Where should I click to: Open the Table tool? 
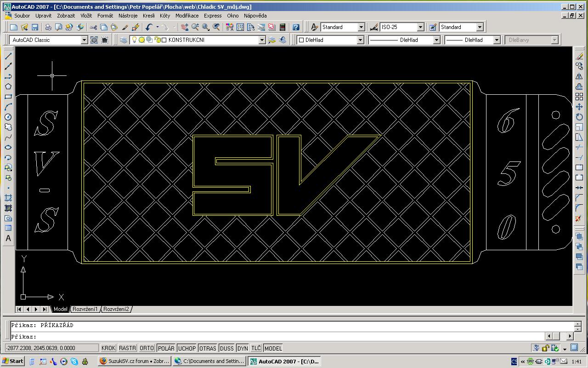(8, 228)
